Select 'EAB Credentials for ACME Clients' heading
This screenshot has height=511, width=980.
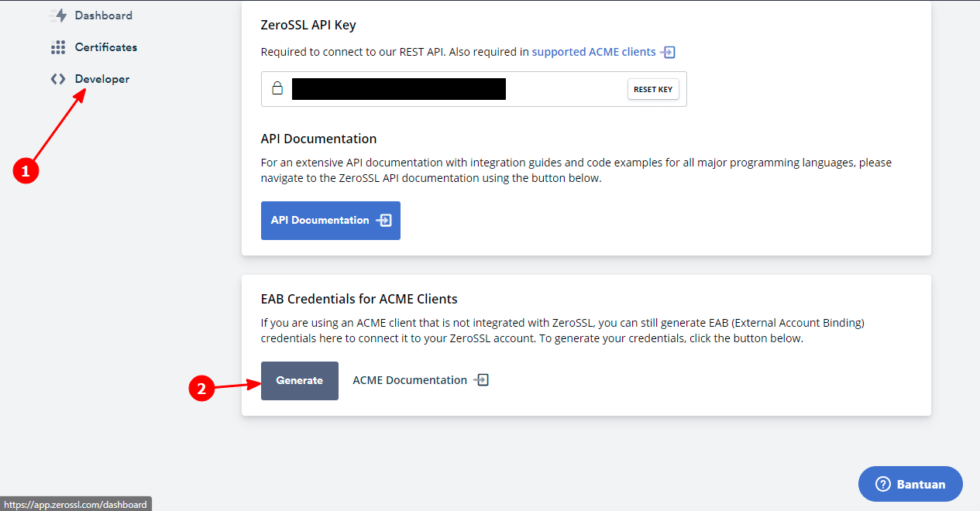tap(359, 298)
